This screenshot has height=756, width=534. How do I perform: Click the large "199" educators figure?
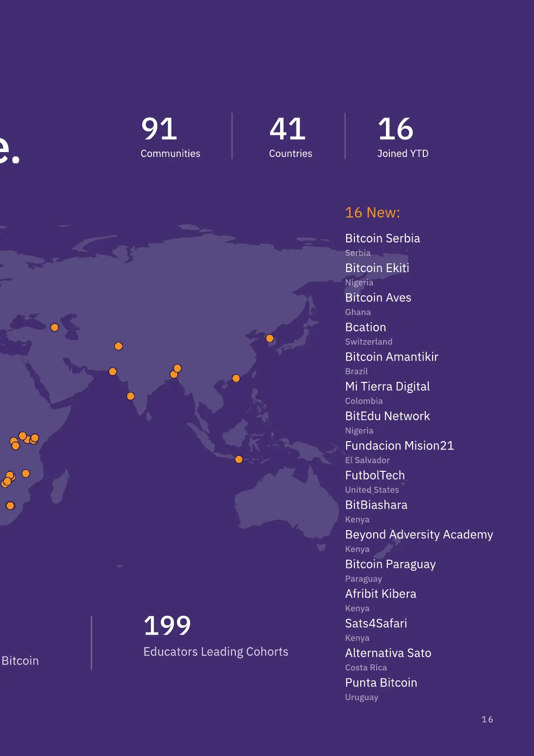[x=167, y=625]
